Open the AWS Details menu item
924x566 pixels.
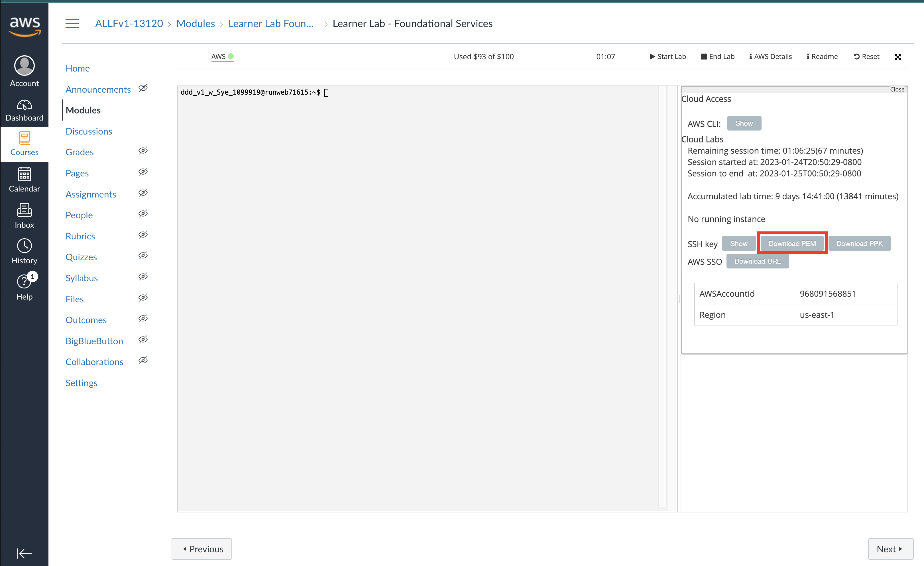pyautogui.click(x=770, y=57)
